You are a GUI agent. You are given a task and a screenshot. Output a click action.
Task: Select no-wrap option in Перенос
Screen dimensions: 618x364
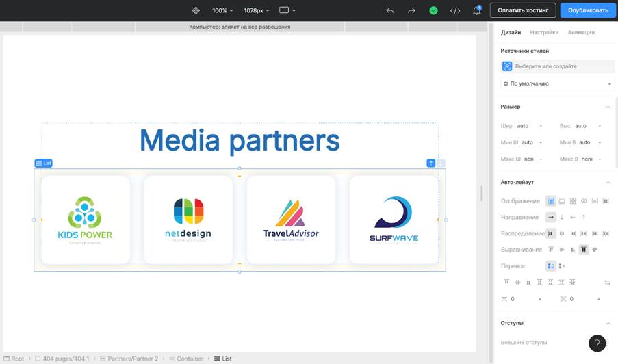pos(562,266)
